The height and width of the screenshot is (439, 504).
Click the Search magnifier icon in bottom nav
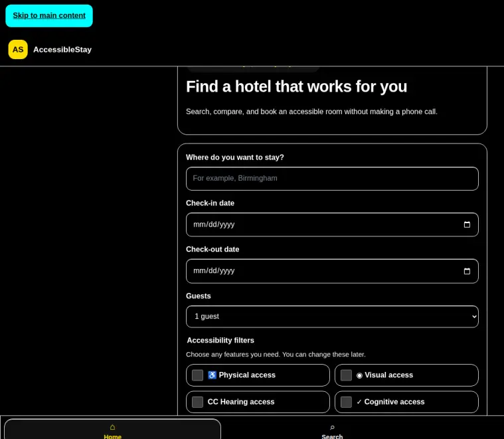pyautogui.click(x=332, y=428)
